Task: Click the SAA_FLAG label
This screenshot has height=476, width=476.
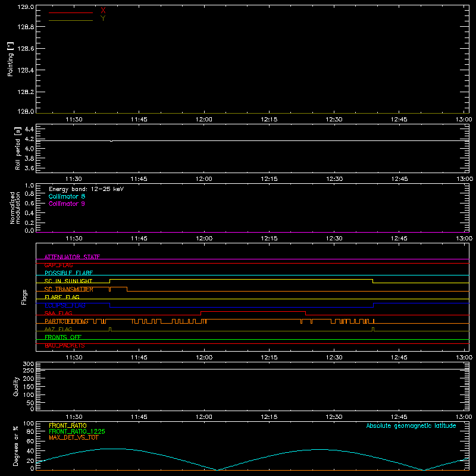Action: coord(58,313)
